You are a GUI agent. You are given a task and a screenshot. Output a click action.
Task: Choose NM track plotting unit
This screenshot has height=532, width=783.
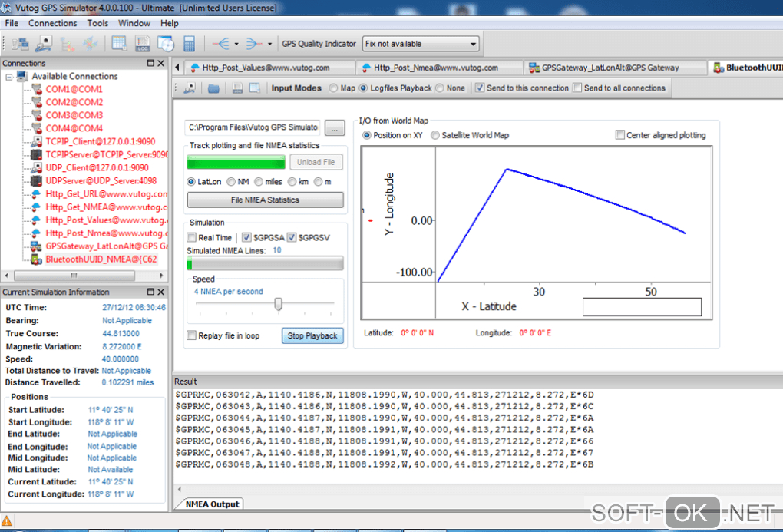[x=231, y=182]
